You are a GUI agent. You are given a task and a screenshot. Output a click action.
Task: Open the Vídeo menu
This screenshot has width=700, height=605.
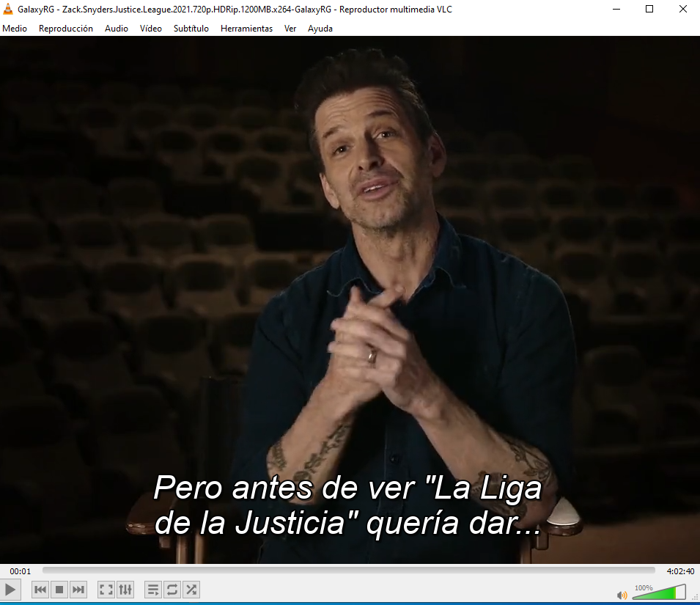pyautogui.click(x=151, y=29)
